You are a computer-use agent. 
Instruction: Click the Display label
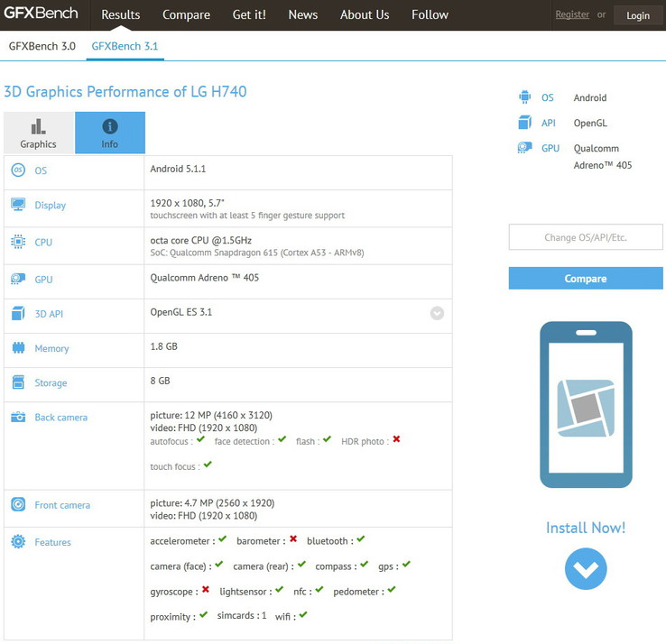pyautogui.click(x=51, y=206)
